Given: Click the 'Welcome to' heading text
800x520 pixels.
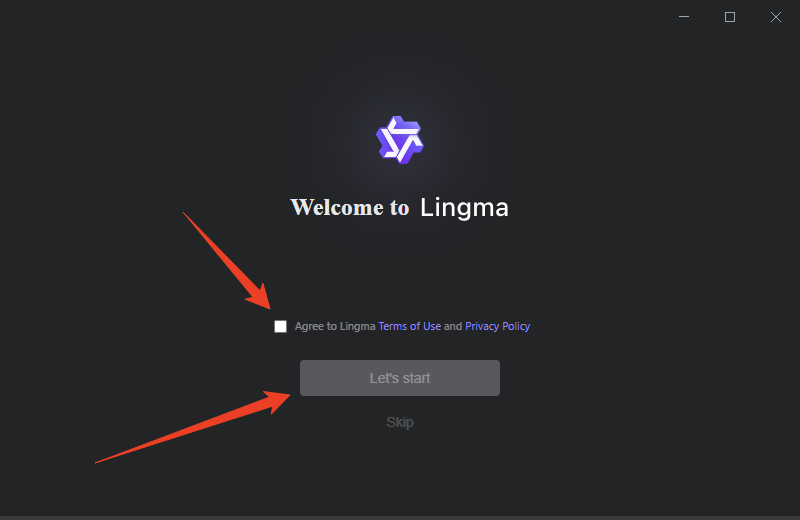Looking at the screenshot, I should 349,207.
